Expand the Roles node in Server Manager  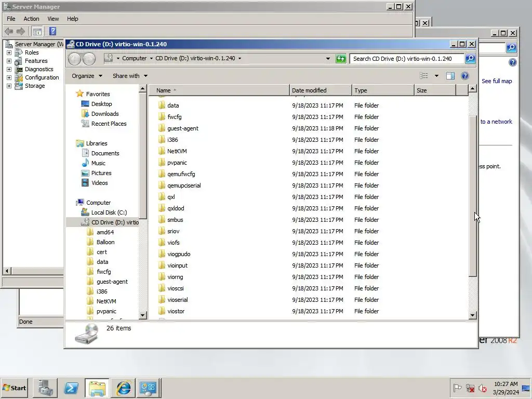(9, 52)
